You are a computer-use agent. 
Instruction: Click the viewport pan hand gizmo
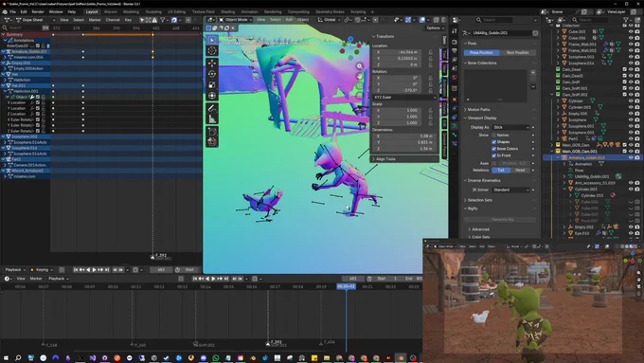359,76
